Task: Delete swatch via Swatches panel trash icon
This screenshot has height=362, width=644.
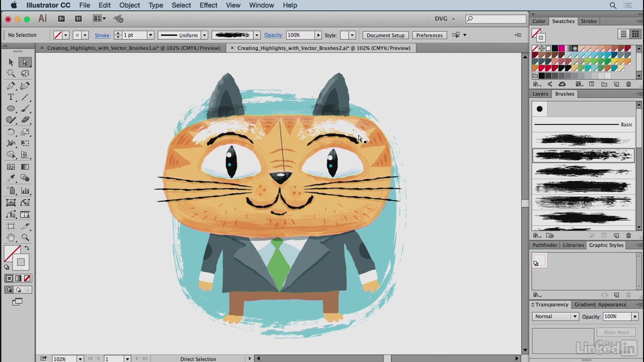Action: [628, 84]
